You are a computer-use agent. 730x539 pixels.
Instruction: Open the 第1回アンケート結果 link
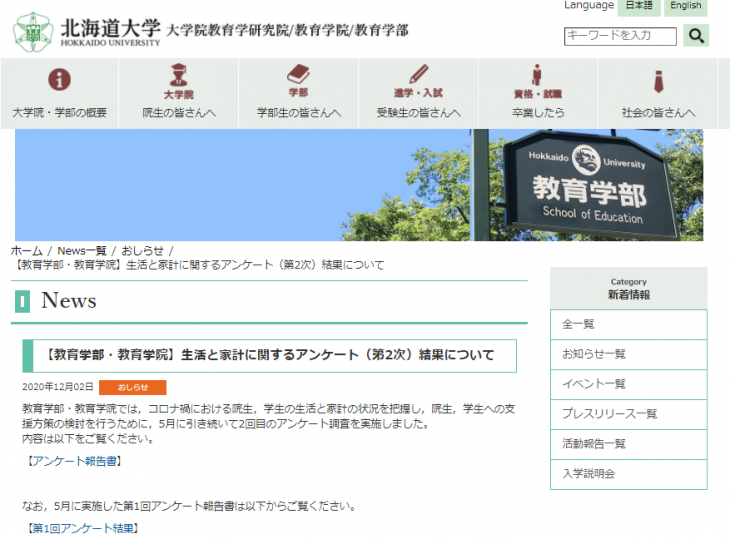(x=83, y=528)
